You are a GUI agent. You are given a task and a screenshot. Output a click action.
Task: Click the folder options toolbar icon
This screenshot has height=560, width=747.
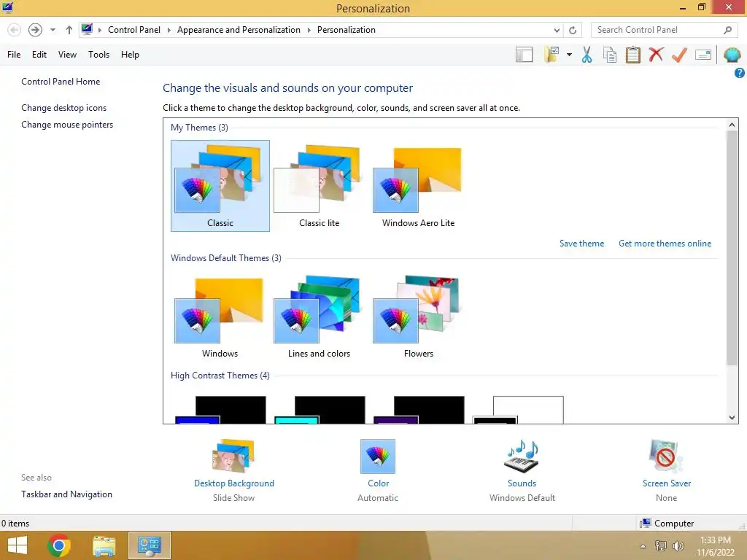click(x=552, y=54)
